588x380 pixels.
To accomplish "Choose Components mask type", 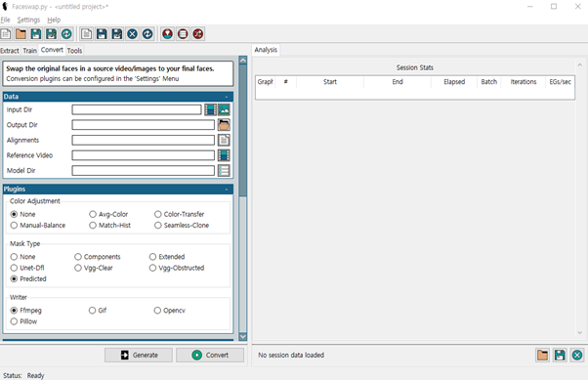I will pyautogui.click(x=98, y=257).
